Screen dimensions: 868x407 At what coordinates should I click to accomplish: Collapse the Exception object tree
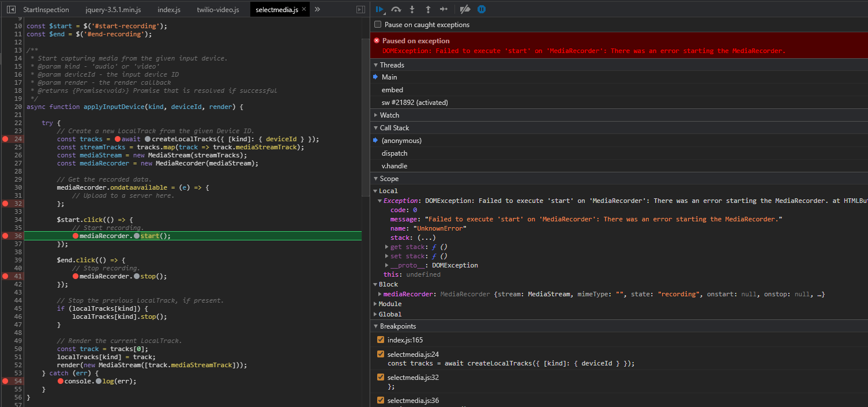pos(379,201)
